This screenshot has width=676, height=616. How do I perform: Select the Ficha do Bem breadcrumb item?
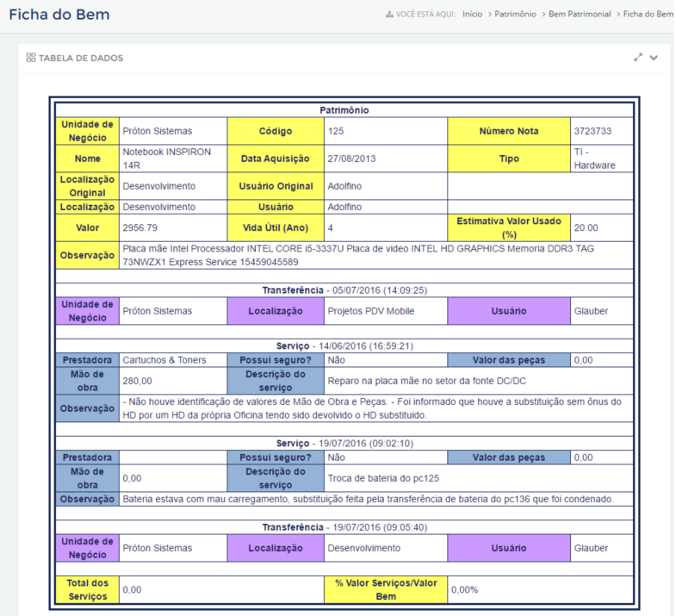(x=648, y=15)
